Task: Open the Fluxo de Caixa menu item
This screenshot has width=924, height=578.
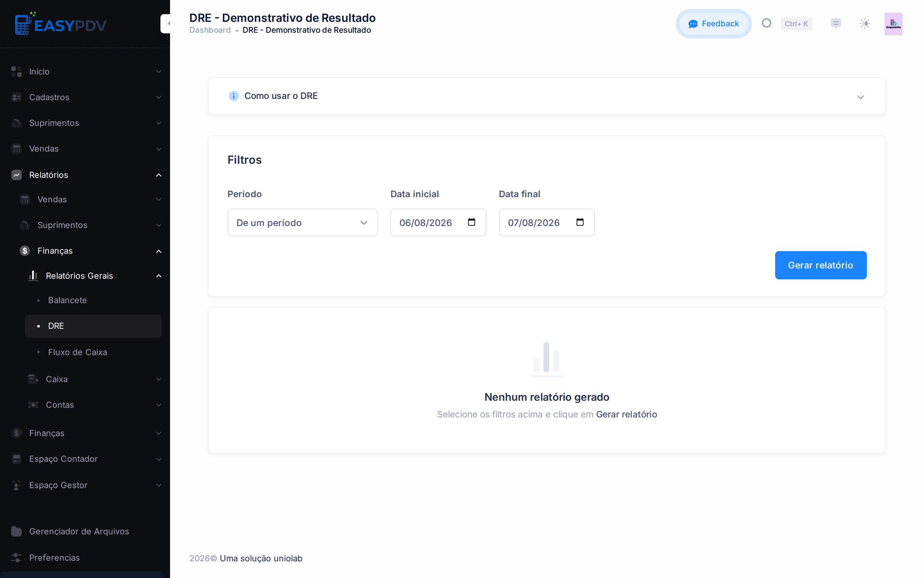Action: click(93, 352)
